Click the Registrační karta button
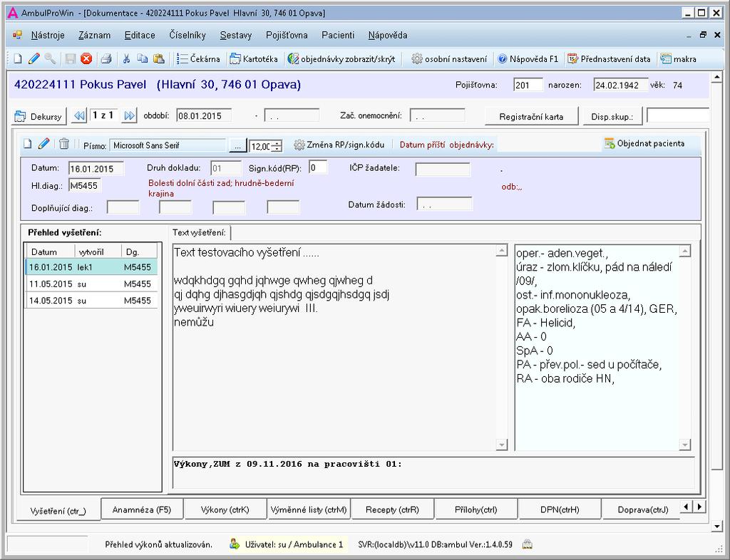730x560 pixels. [x=531, y=116]
